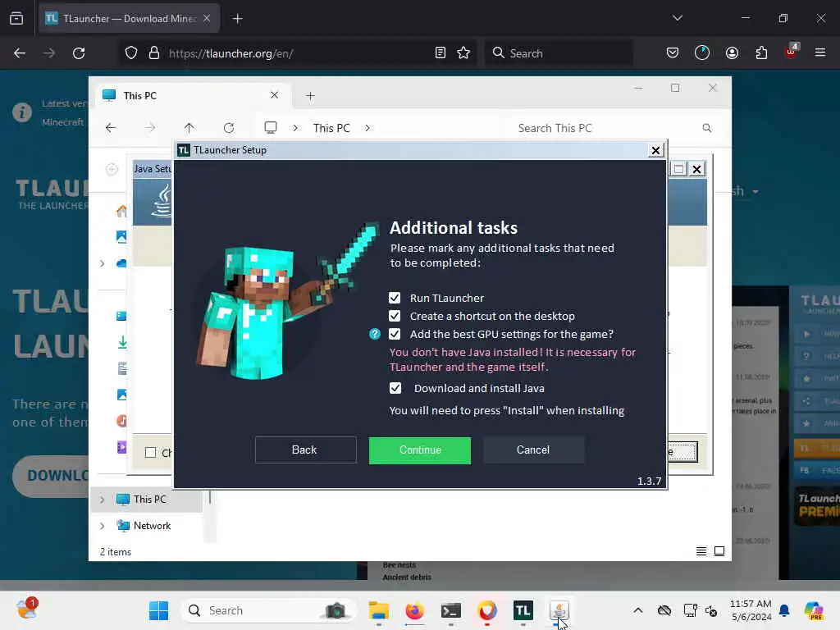Close the TLauncher Setup dialog
The height and width of the screenshot is (630, 840).
click(x=655, y=151)
